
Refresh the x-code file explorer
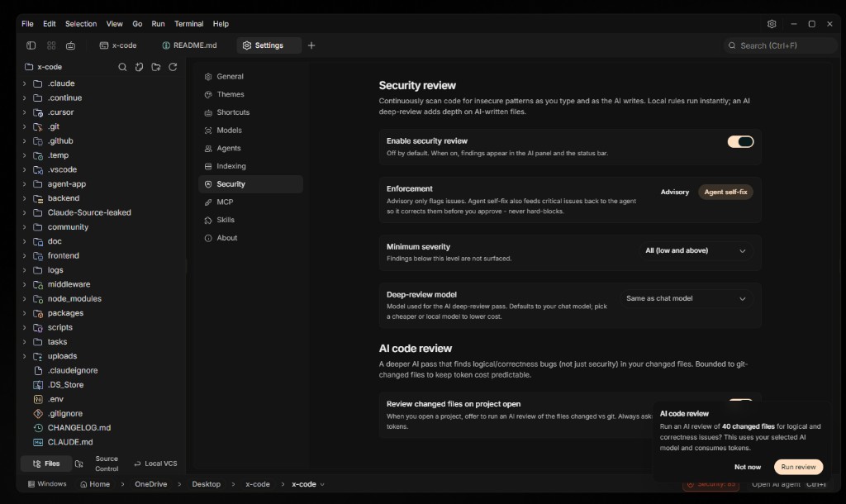tap(173, 67)
